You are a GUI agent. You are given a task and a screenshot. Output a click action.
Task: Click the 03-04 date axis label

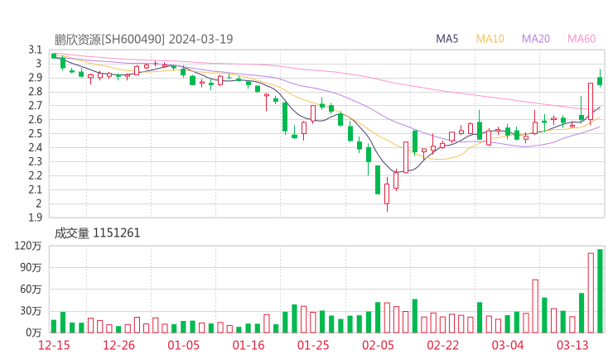pos(508,345)
